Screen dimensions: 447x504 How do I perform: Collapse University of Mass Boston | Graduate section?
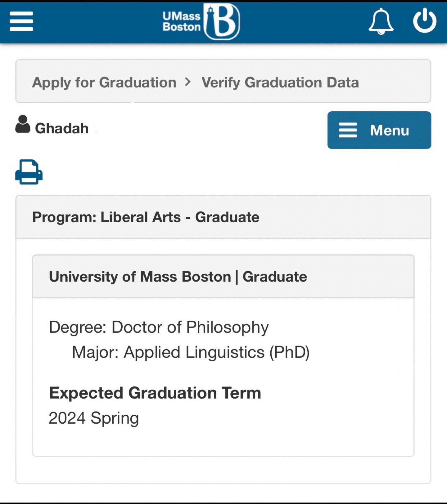[x=178, y=277]
